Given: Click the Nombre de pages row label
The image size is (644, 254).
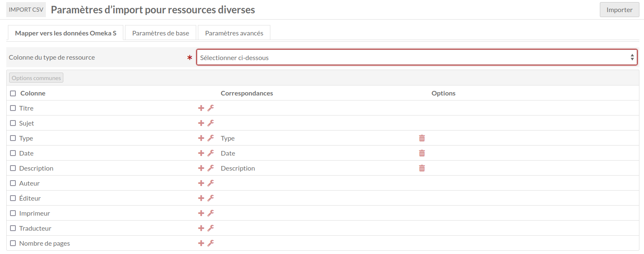Looking at the screenshot, I should click(45, 243).
